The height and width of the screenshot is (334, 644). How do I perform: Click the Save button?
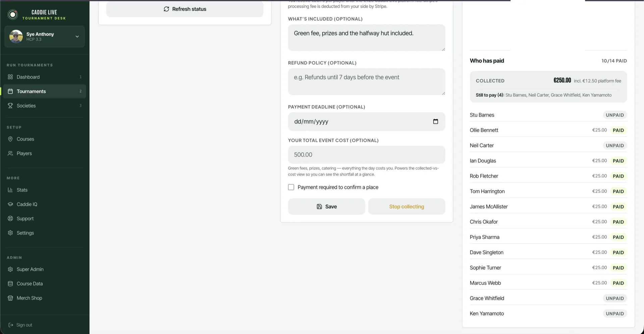pos(326,206)
